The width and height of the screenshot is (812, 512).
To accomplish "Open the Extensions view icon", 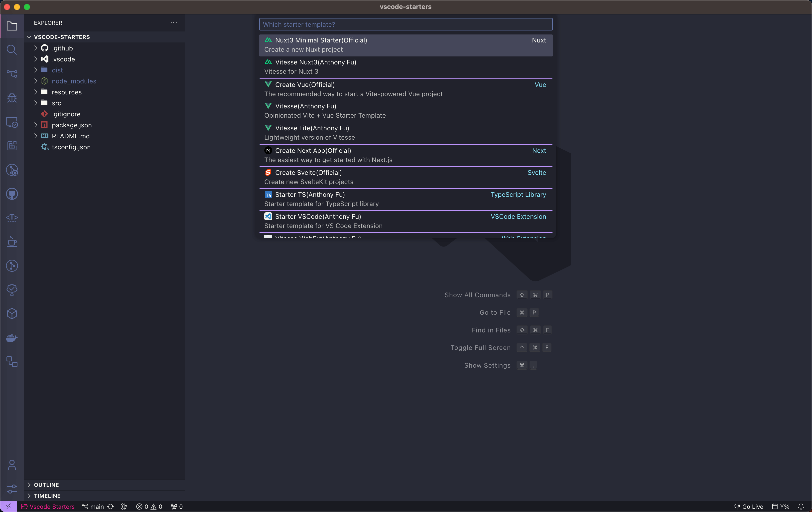I will pyautogui.click(x=12, y=146).
